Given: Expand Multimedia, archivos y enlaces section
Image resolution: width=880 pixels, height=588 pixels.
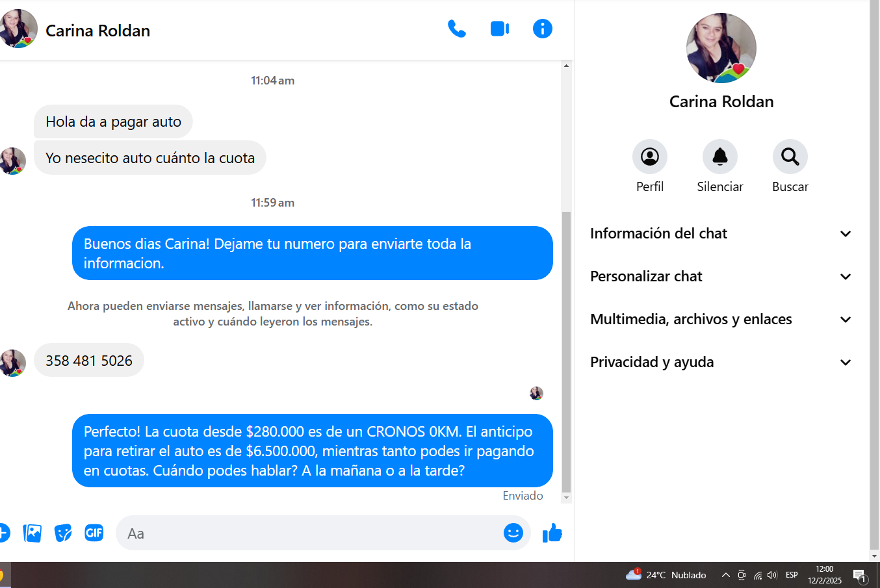Looking at the screenshot, I should pyautogui.click(x=720, y=320).
